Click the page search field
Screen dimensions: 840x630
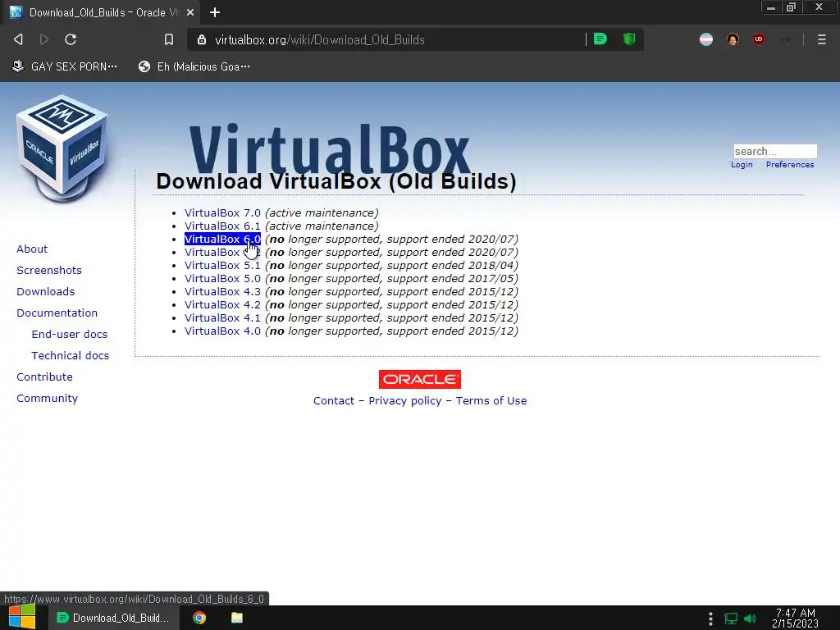[x=775, y=151]
